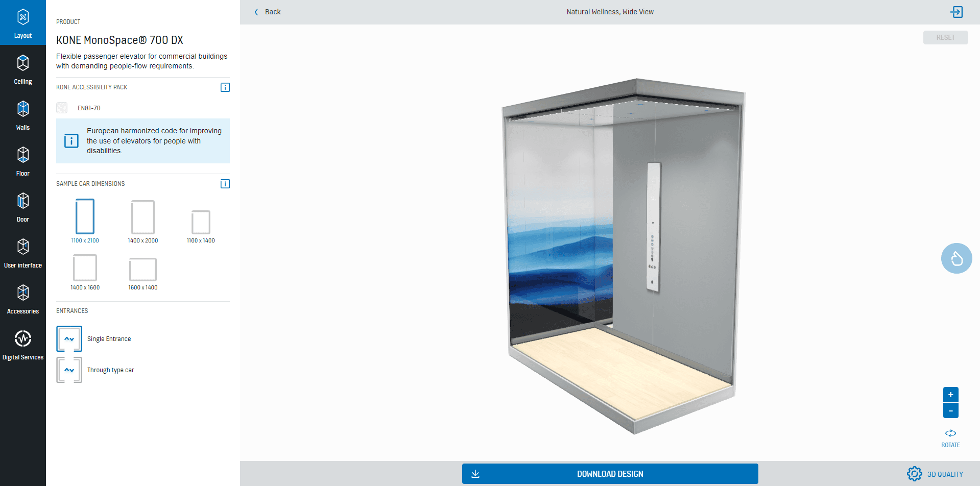
Task: Select the 1400 x 1600 car dimension
Action: (85, 273)
